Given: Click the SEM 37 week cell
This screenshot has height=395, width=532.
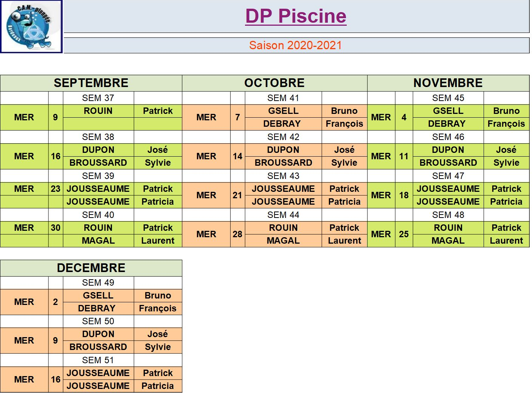Looking at the screenshot, I should pyautogui.click(x=98, y=98).
